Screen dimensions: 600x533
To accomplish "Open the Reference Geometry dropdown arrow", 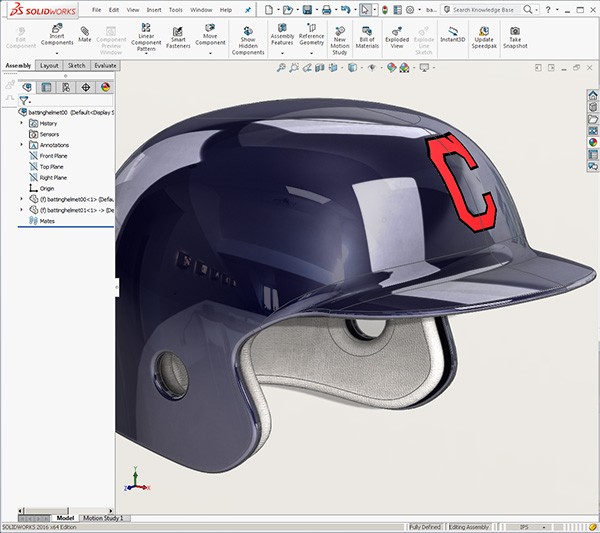I will pyautogui.click(x=311, y=53).
